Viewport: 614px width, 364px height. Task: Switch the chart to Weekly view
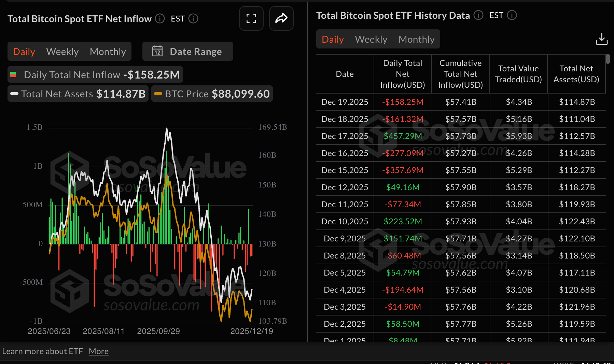[x=62, y=51]
